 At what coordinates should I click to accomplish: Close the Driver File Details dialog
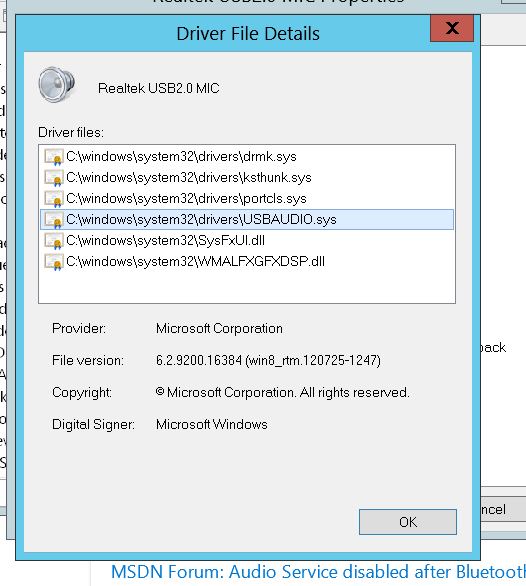tap(452, 28)
